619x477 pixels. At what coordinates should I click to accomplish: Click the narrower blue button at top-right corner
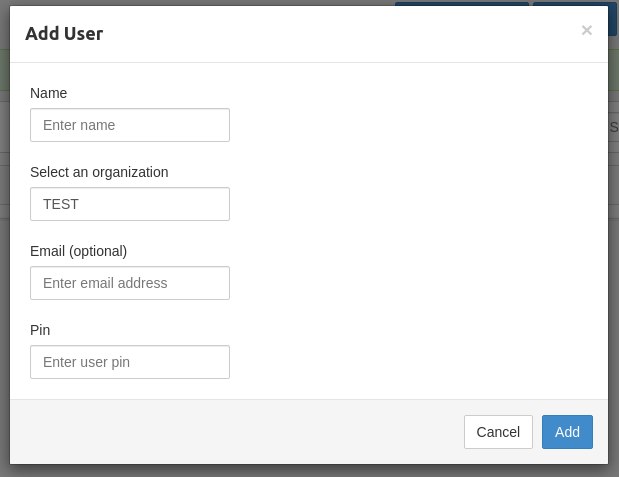tap(573, 3)
